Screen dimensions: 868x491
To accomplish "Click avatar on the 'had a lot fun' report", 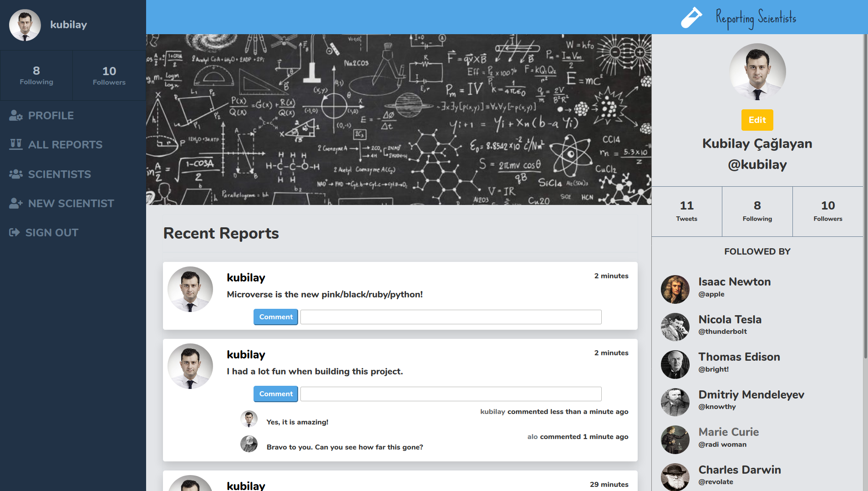I will coord(190,366).
